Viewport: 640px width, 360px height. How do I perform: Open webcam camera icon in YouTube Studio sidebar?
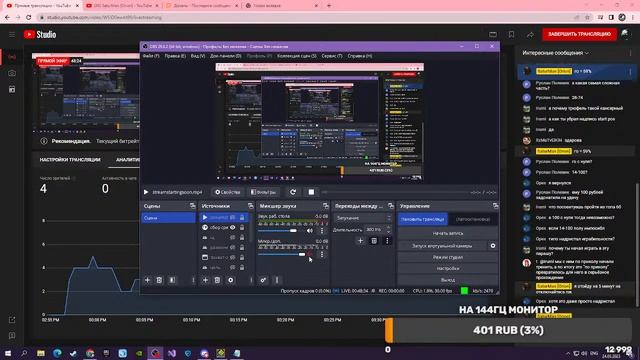pos(12,73)
